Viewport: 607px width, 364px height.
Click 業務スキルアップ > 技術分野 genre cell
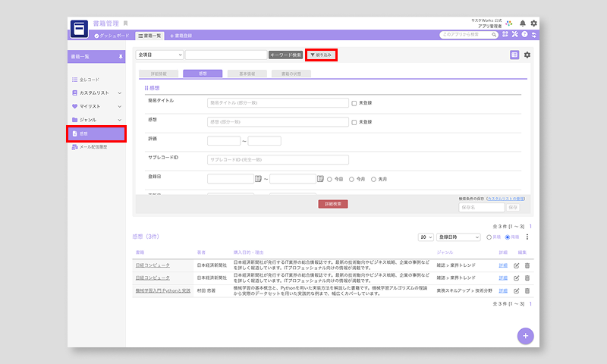click(x=464, y=290)
